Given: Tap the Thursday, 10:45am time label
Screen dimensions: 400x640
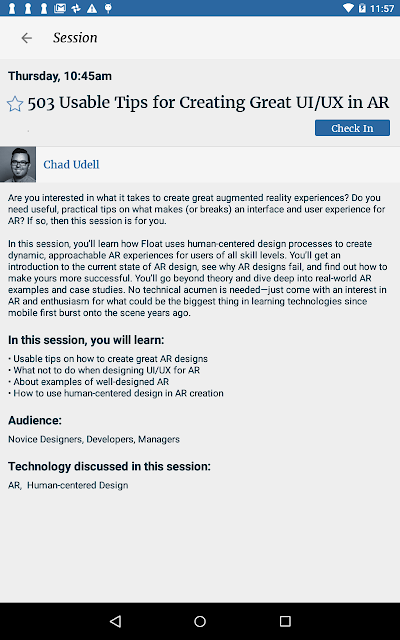Looking at the screenshot, I should (x=60, y=76).
